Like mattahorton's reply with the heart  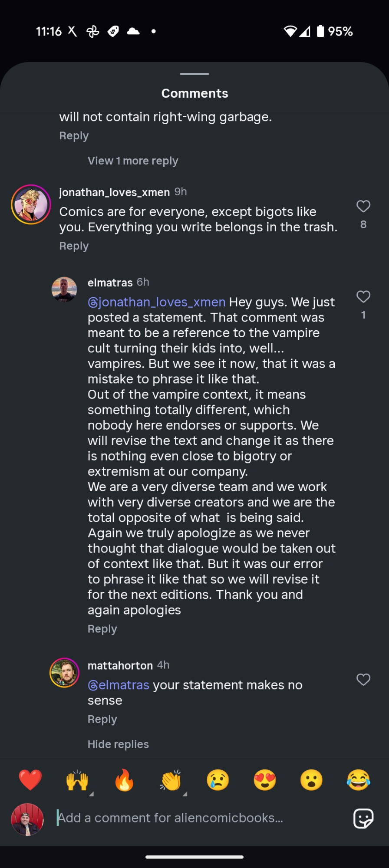[363, 679]
